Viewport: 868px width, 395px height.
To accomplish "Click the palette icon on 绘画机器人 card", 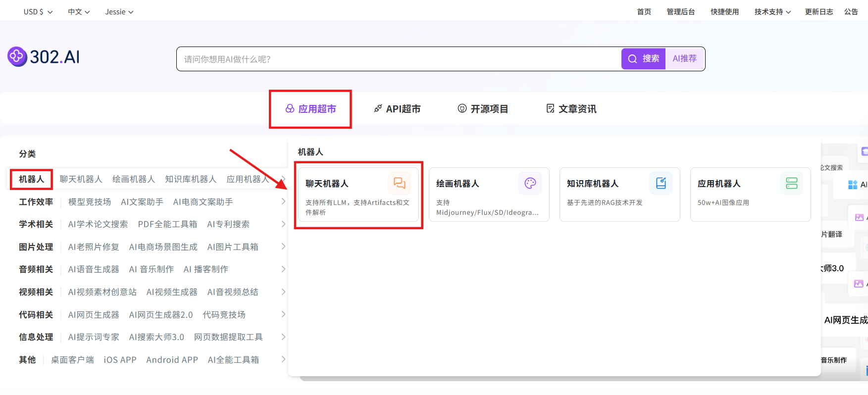I will 530,184.
